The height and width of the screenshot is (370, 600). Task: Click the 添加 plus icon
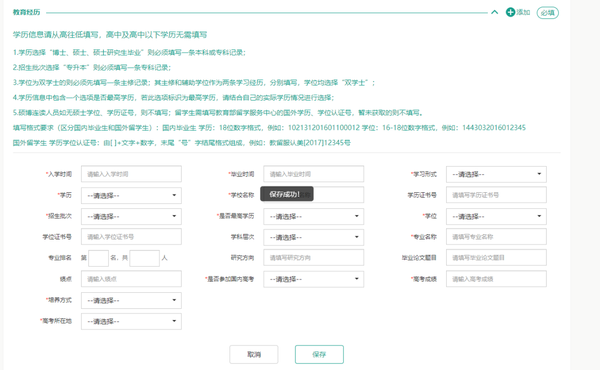(510, 12)
